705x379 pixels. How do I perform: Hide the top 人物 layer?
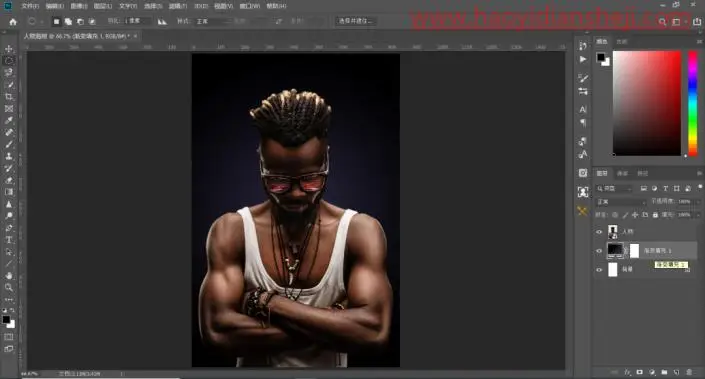(x=599, y=232)
